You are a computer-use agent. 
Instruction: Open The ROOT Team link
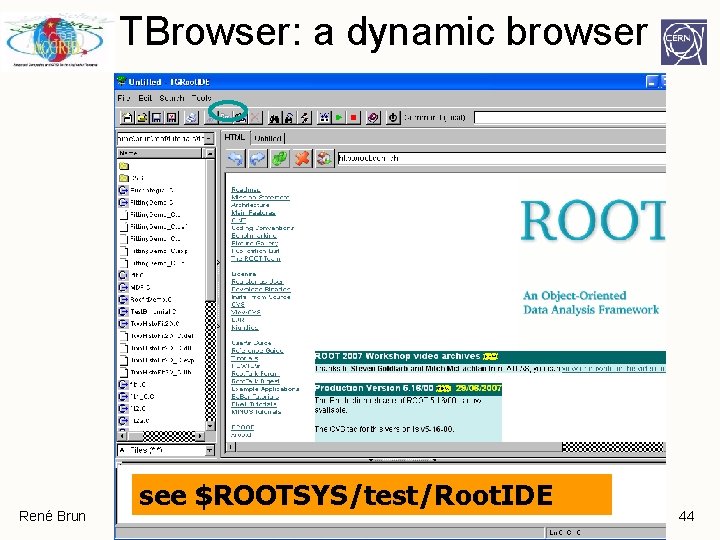pos(256,259)
